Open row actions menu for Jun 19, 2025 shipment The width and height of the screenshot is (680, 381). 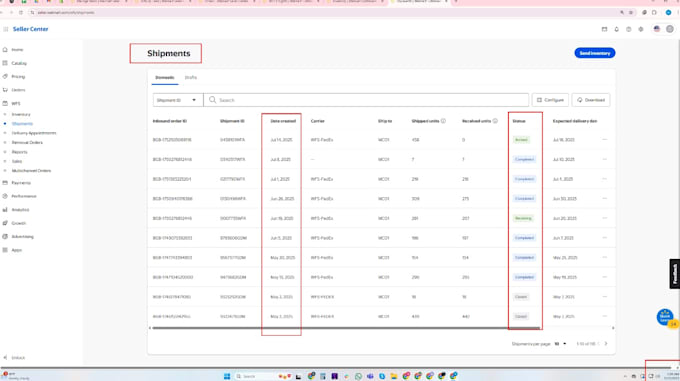pos(605,218)
